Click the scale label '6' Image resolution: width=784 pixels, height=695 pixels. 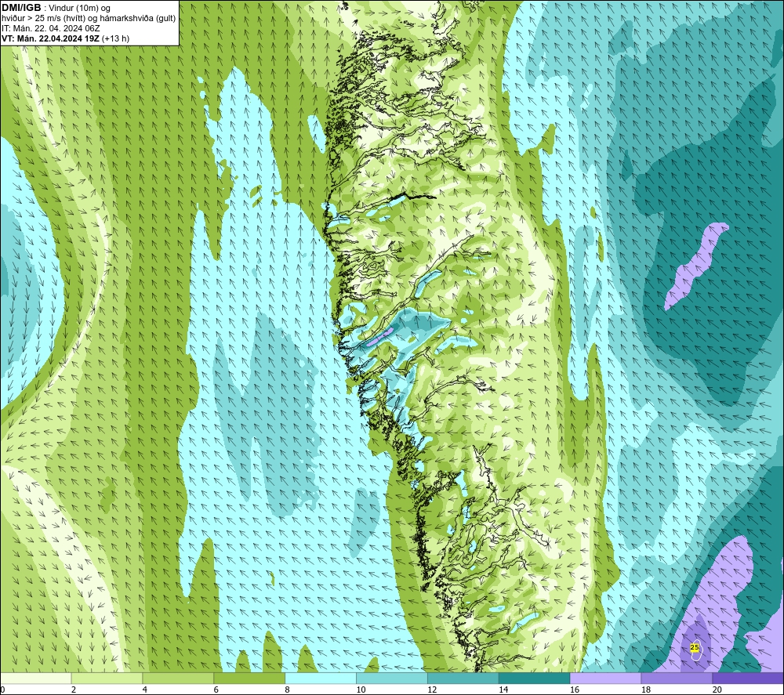pyautogui.click(x=216, y=690)
